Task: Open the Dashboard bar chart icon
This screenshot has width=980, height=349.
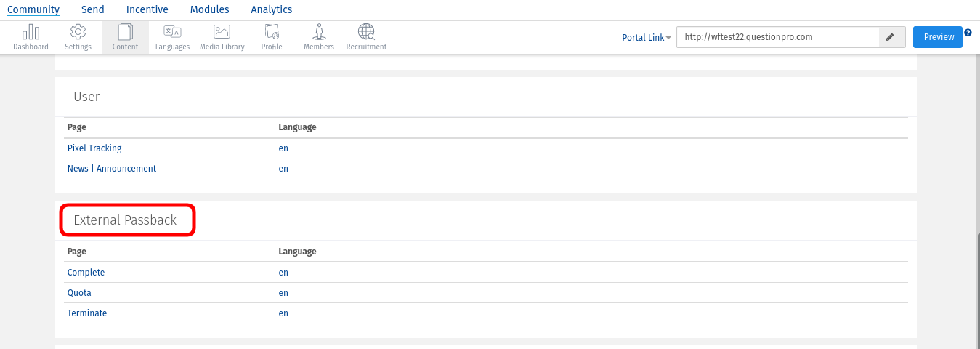Action: (x=31, y=33)
